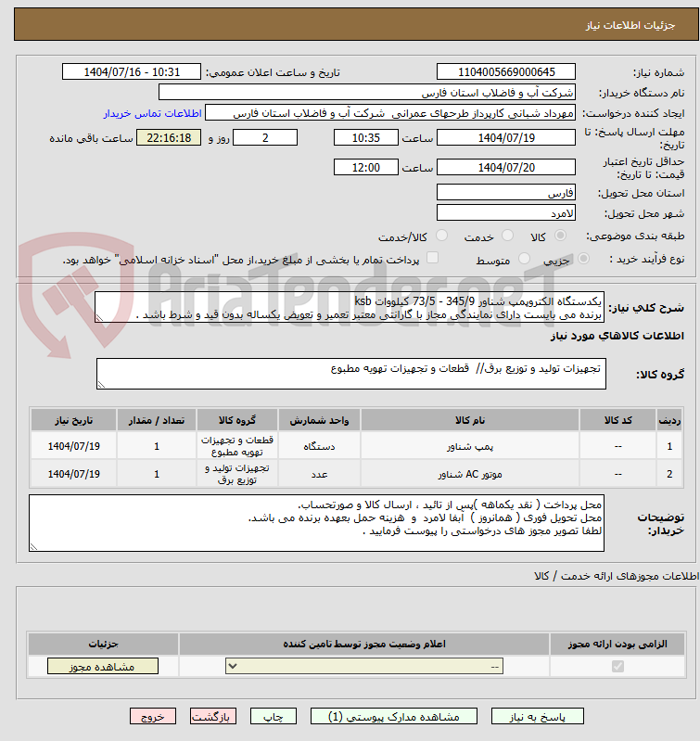The height and width of the screenshot is (741, 700).
Task: Click the دستگاه unit cell
Action: click(319, 446)
